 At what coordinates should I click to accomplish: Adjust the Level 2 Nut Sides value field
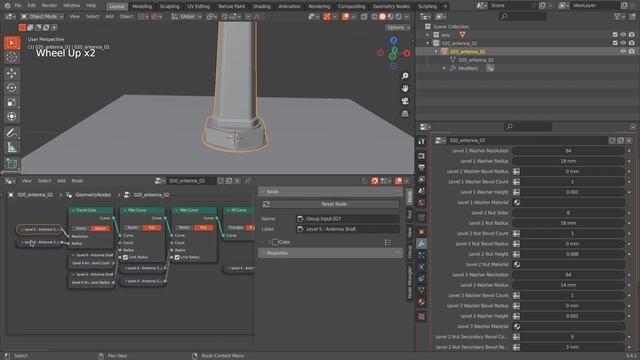(569, 213)
